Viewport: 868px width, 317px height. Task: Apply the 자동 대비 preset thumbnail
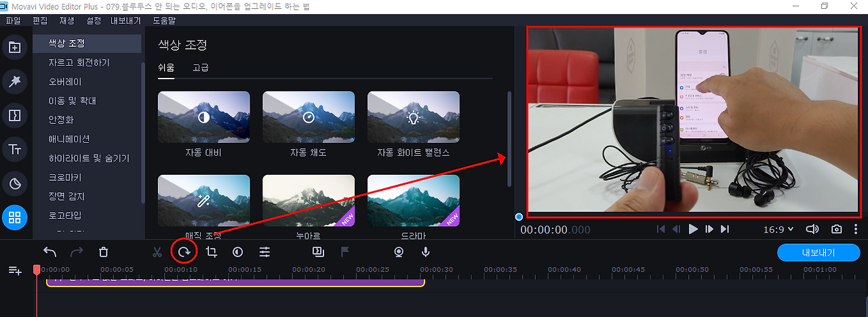point(203,117)
